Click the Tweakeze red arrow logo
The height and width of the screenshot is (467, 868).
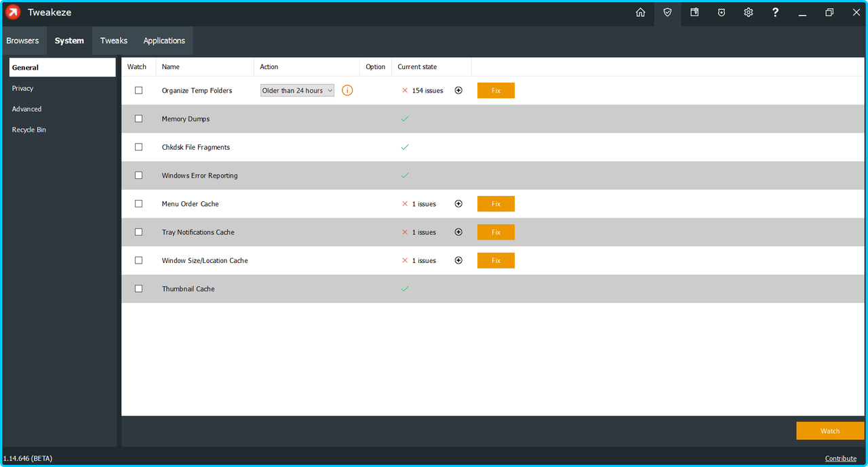[13, 12]
